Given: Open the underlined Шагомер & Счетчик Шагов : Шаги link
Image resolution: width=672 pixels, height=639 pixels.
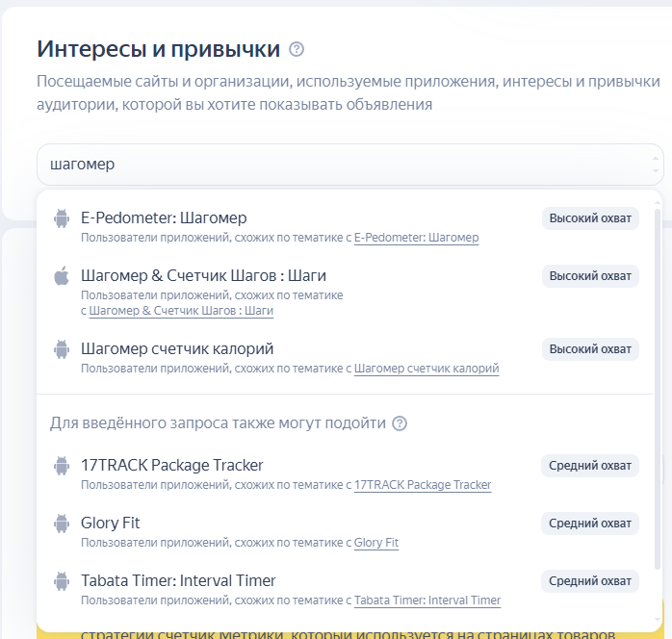Looking at the screenshot, I should pos(181,311).
